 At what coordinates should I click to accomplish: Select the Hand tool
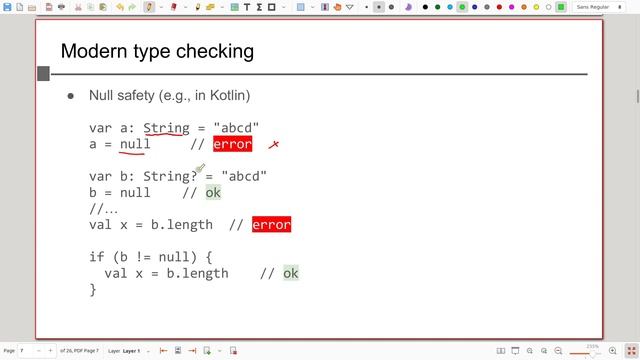pos(337,7)
